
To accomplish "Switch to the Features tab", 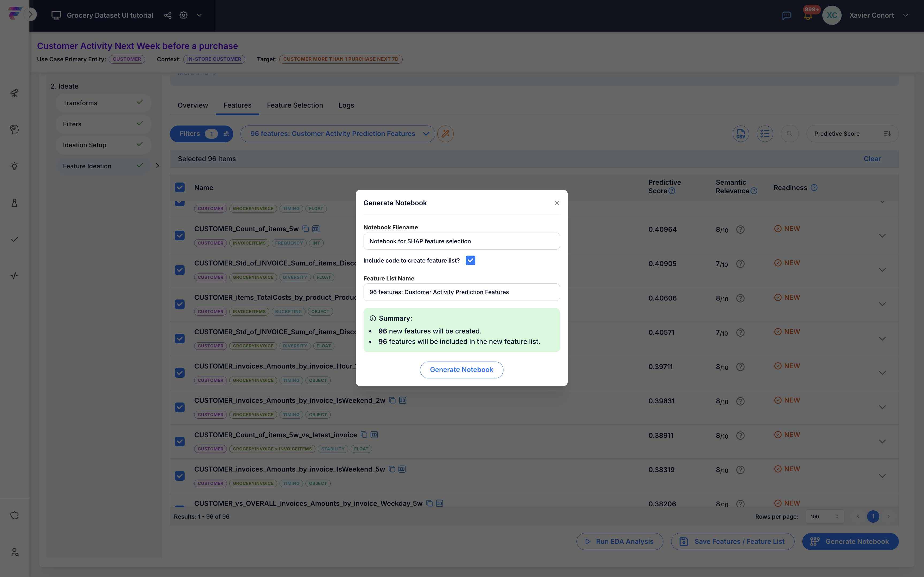I will (x=237, y=105).
